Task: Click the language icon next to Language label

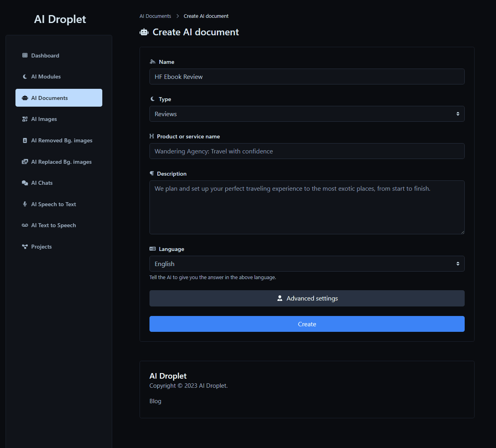Action: (x=153, y=249)
